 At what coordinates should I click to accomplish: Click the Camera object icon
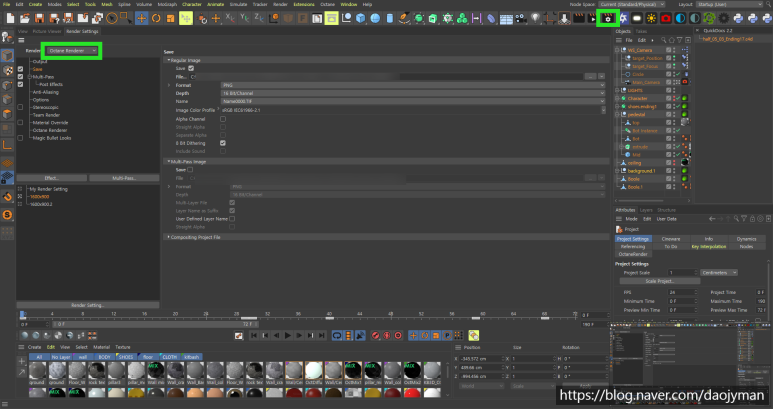pyautogui.click(x=521, y=19)
